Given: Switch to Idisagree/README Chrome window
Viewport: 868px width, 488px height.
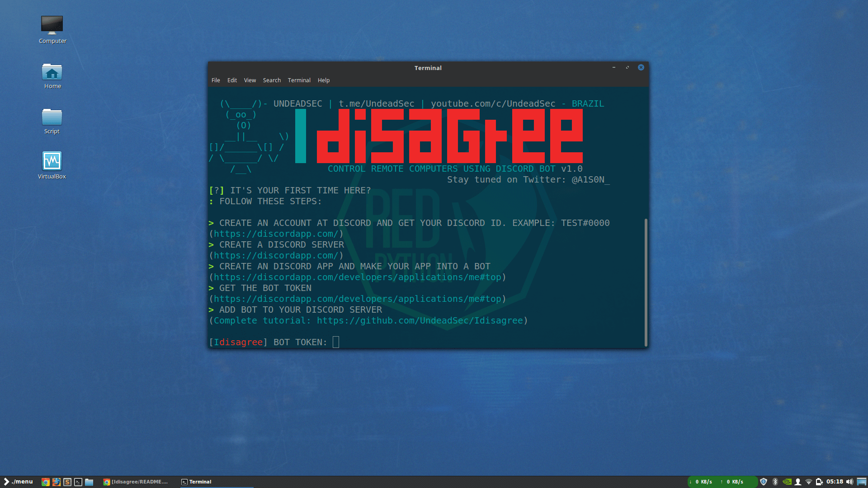Looking at the screenshot, I should click(136, 482).
